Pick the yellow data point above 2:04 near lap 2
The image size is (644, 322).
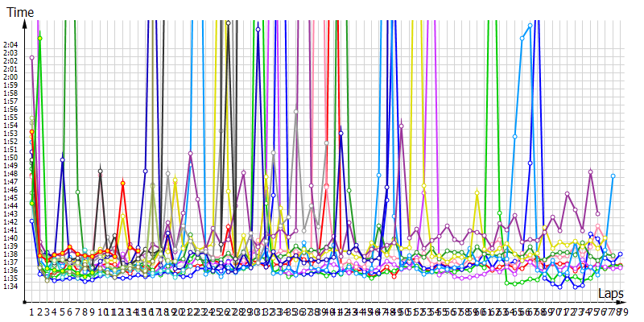39,39
